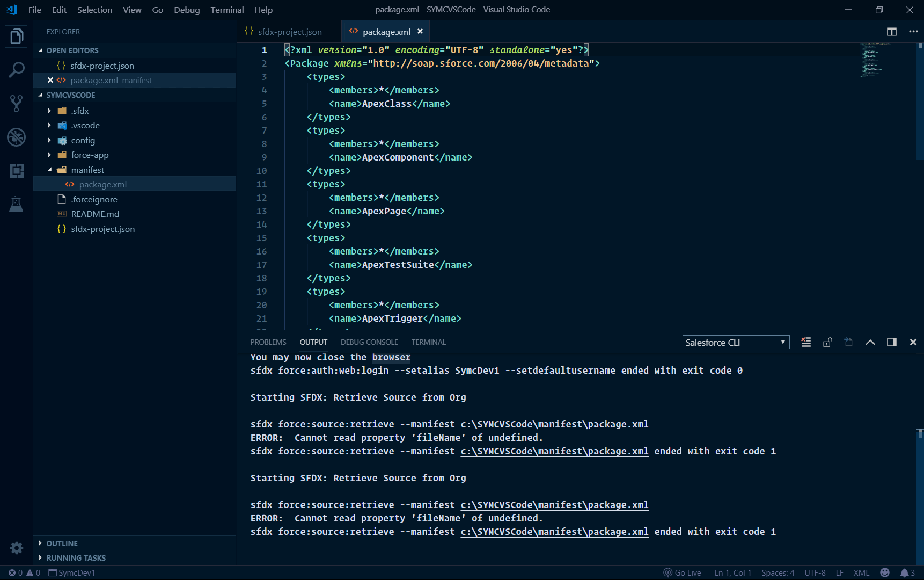Maximize the panel with the chevron
The height and width of the screenshot is (580, 924).
click(x=870, y=342)
